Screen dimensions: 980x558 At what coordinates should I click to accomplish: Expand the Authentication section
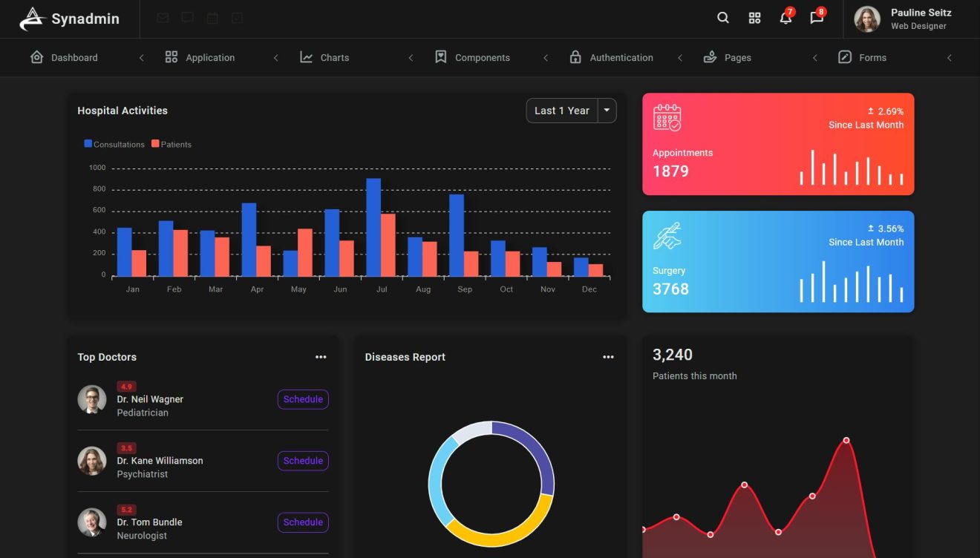(611, 57)
